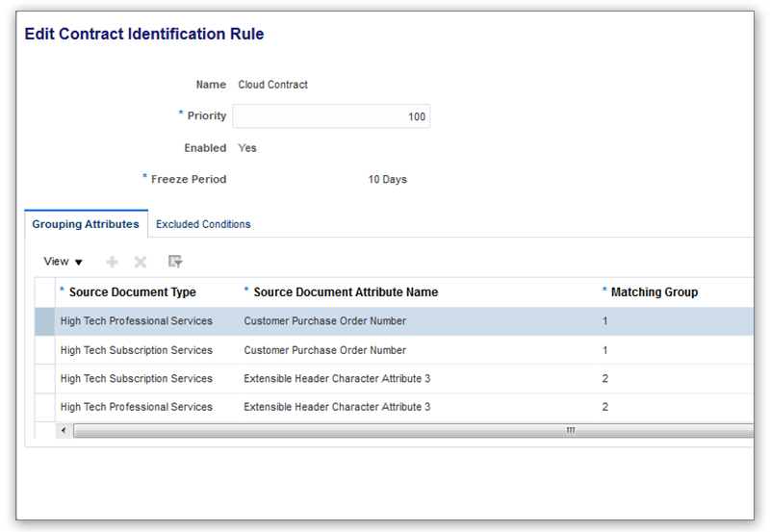Image resolution: width=770 pixels, height=532 pixels.
Task: Click the row selector for the third row
Action: (44, 379)
